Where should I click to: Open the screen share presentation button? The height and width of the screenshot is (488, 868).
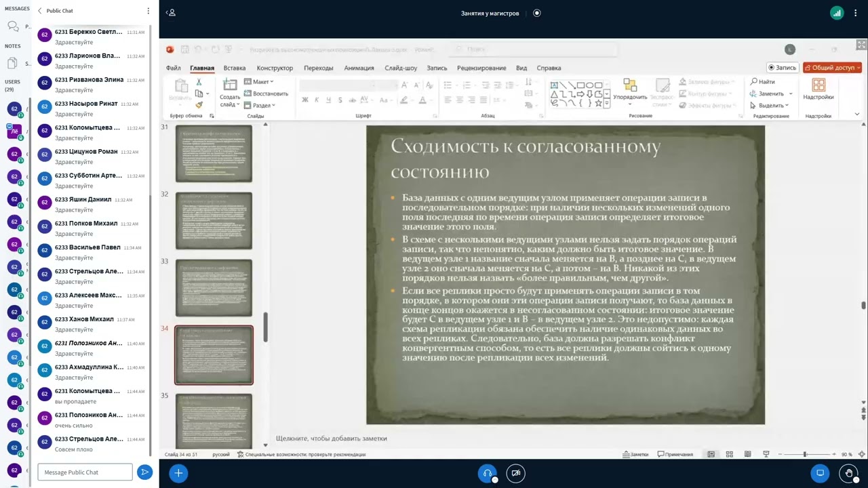820,473
